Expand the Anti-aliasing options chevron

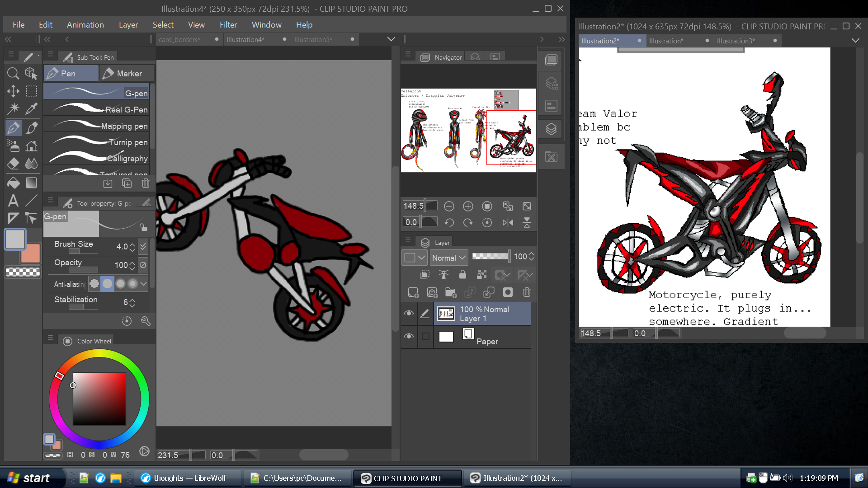pyautogui.click(x=143, y=284)
